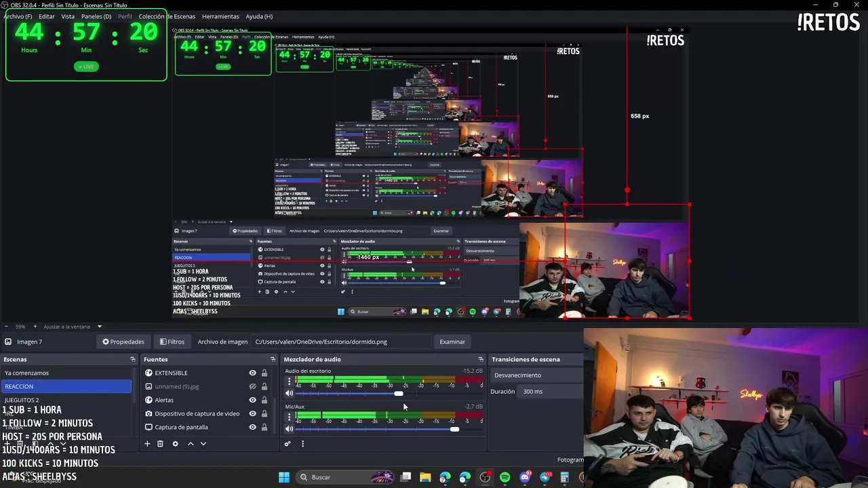Click the Imagen 7 source type icon
This screenshot has width=868, height=488.
click(8, 342)
